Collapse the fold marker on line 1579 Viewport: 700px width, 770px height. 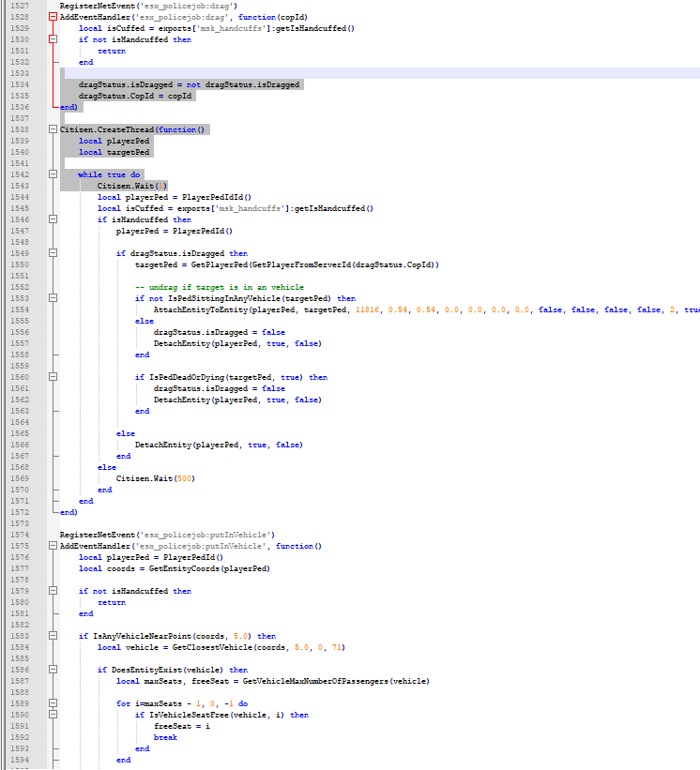tap(53, 592)
